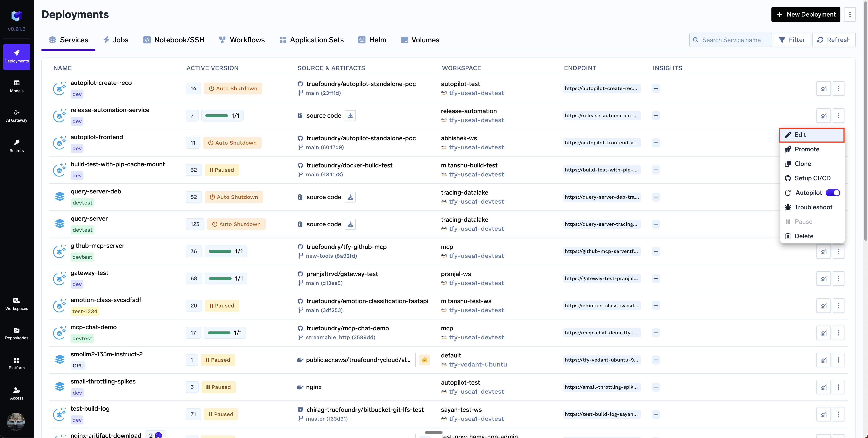Toggle the Autopilot switch in the menu
The image size is (868, 438).
click(x=833, y=193)
